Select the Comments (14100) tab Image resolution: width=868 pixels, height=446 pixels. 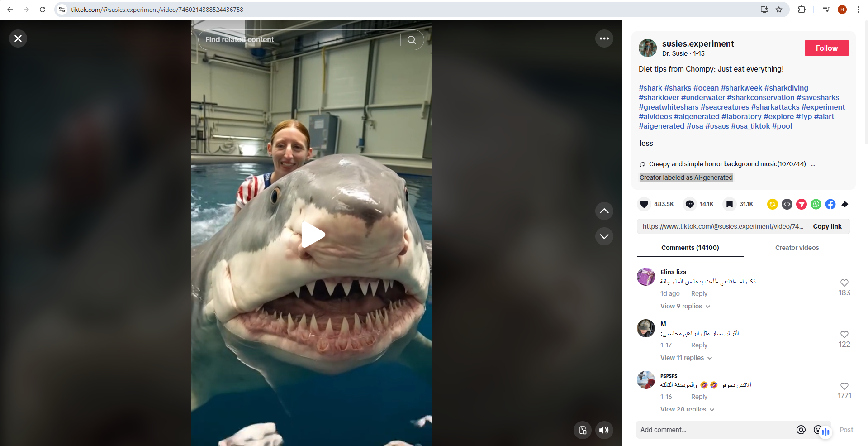tap(690, 248)
